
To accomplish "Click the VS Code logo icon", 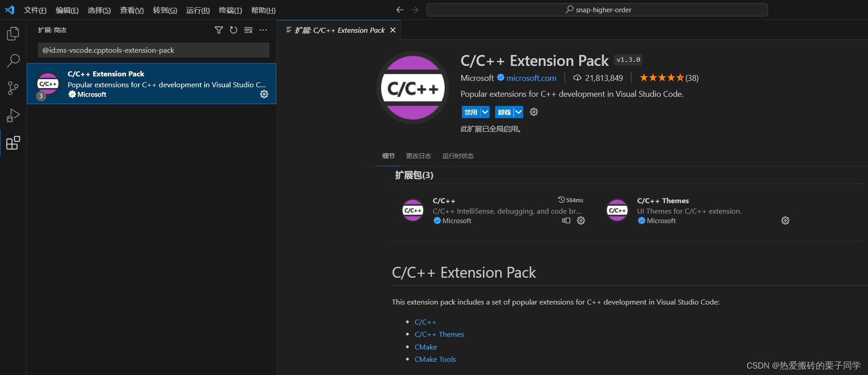I will click(10, 10).
